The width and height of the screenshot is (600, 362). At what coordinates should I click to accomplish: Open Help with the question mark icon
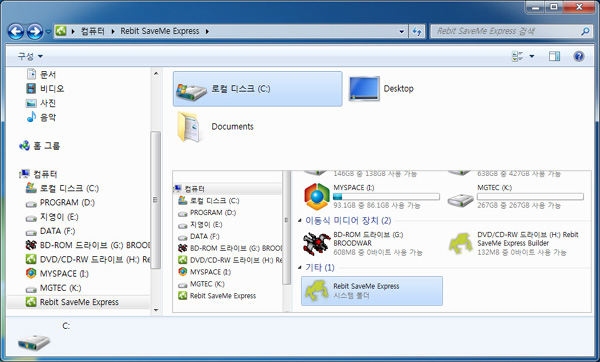click(x=579, y=56)
